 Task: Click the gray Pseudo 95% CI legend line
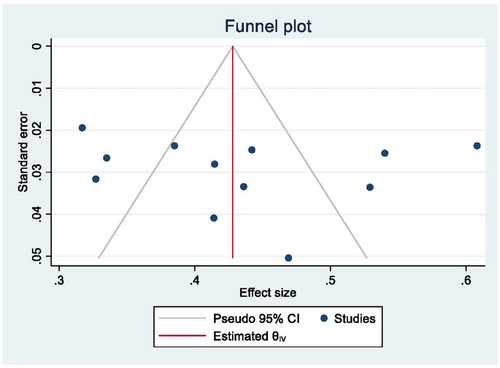(182, 318)
